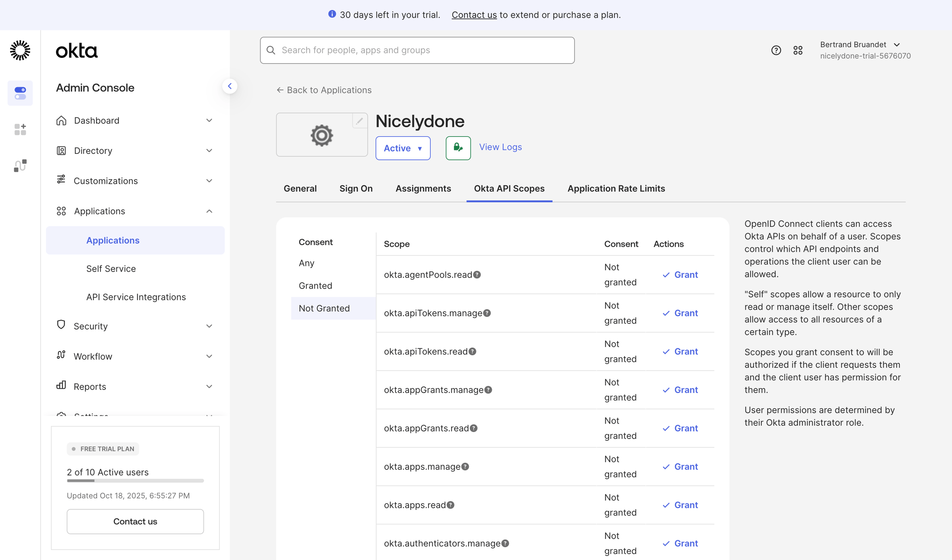
Task: Grant the okta.authenticators.manage scope
Action: 680,543
